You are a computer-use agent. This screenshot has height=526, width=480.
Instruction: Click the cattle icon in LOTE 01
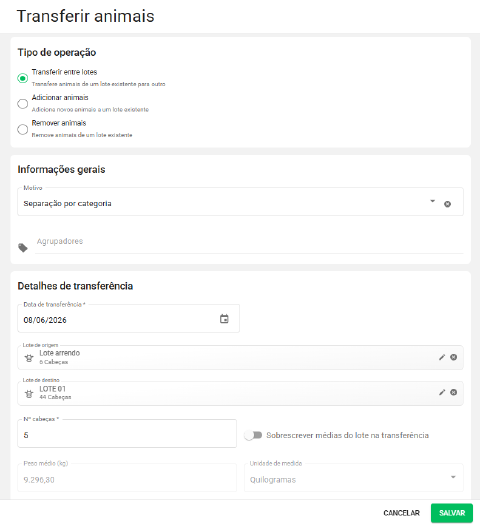pos(29,393)
